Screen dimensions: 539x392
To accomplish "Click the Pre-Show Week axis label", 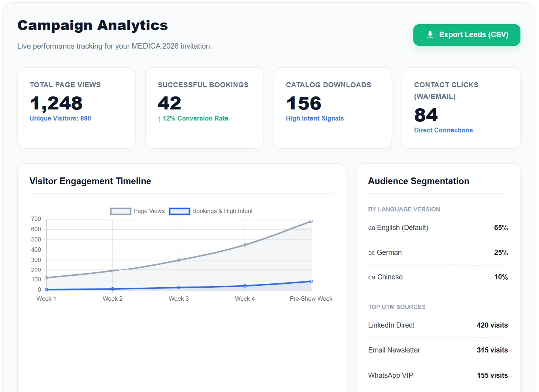I will tap(311, 299).
